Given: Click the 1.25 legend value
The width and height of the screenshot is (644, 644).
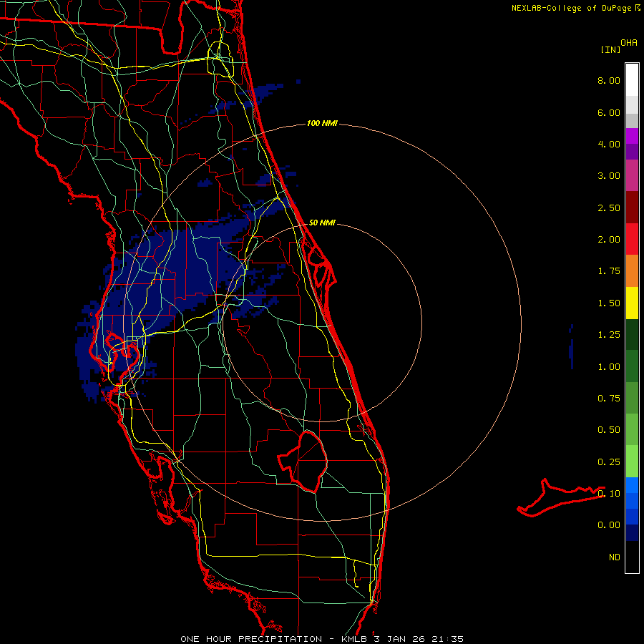Looking at the screenshot, I should (609, 335).
